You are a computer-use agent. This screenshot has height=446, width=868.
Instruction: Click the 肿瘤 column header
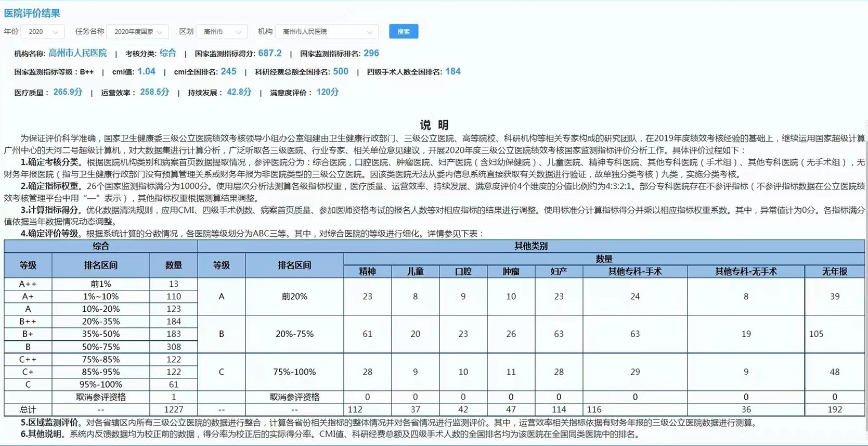point(511,271)
